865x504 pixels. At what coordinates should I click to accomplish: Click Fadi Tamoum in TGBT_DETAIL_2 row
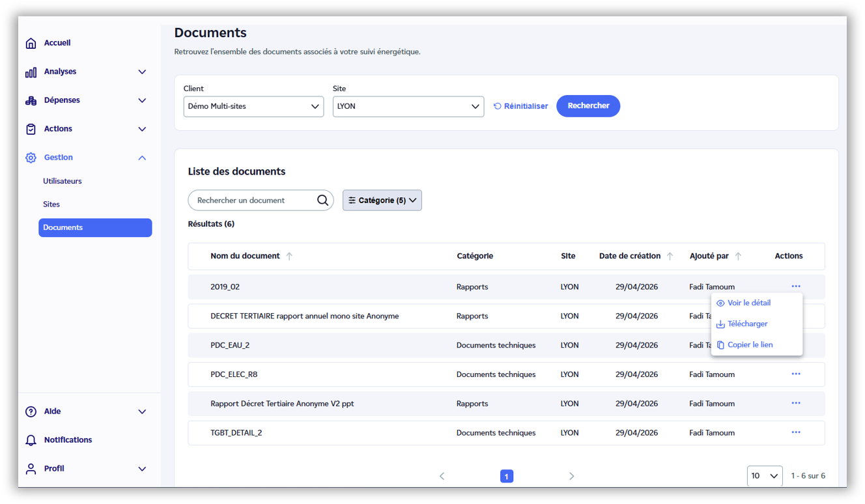[x=712, y=433]
